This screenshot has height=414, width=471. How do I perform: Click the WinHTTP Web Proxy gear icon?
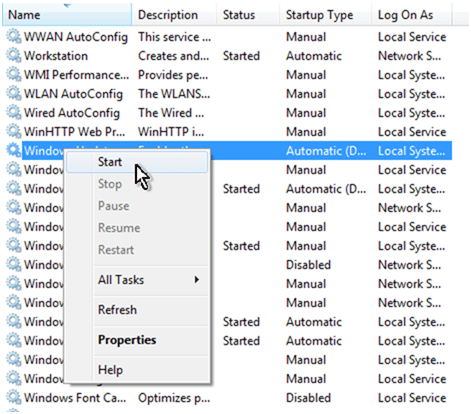[14, 131]
